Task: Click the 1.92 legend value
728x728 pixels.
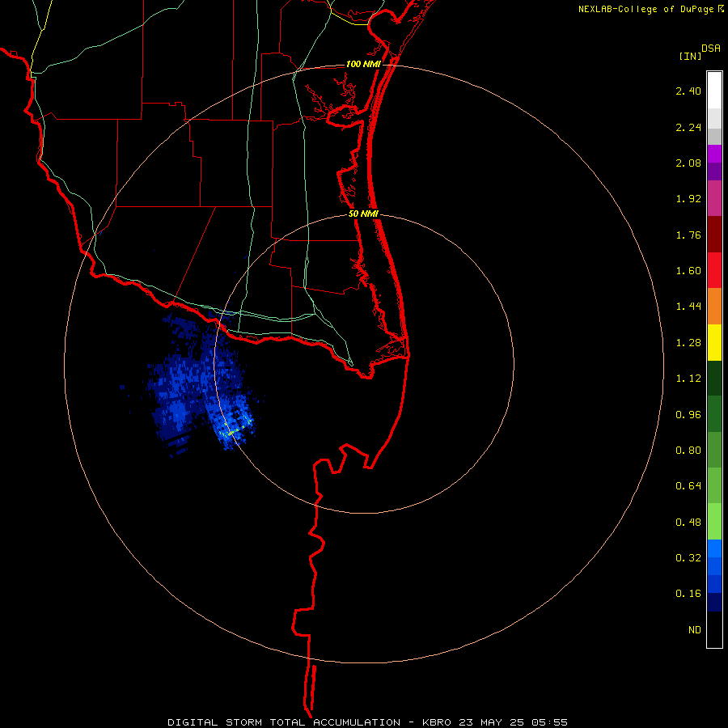Action: pyautogui.click(x=688, y=199)
